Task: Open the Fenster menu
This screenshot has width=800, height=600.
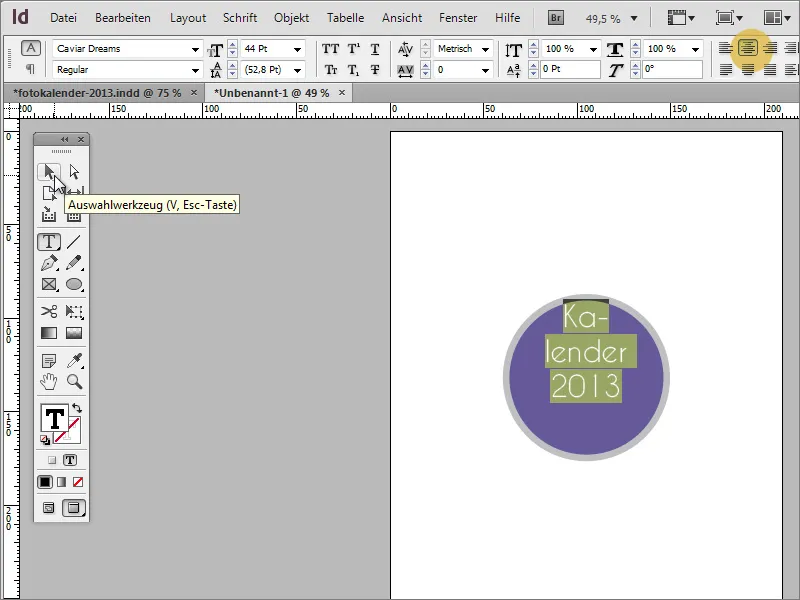Action: pos(458,18)
